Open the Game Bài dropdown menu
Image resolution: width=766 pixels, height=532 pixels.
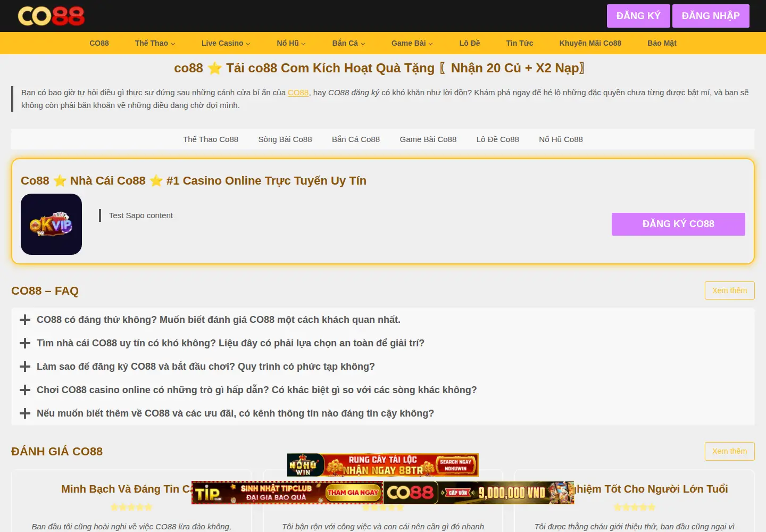[412, 43]
